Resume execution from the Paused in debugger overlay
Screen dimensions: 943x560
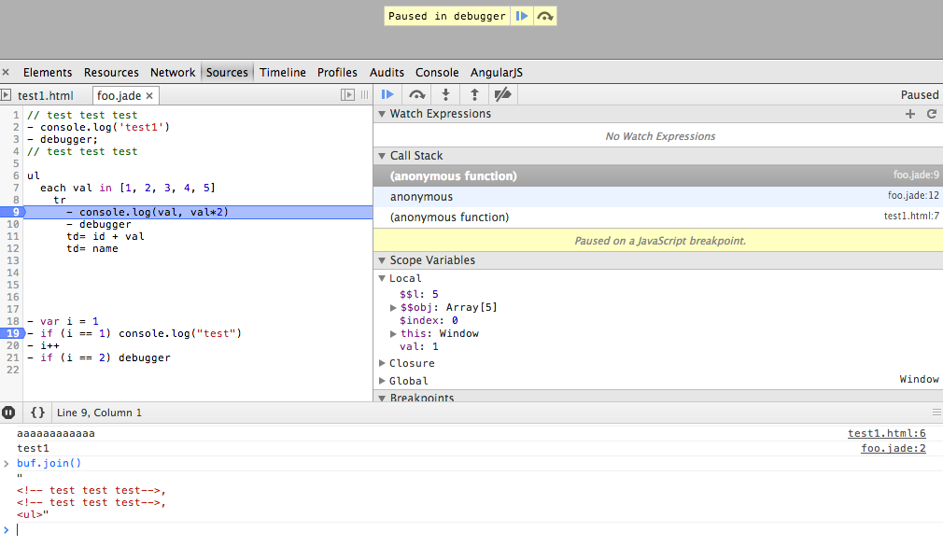(521, 16)
